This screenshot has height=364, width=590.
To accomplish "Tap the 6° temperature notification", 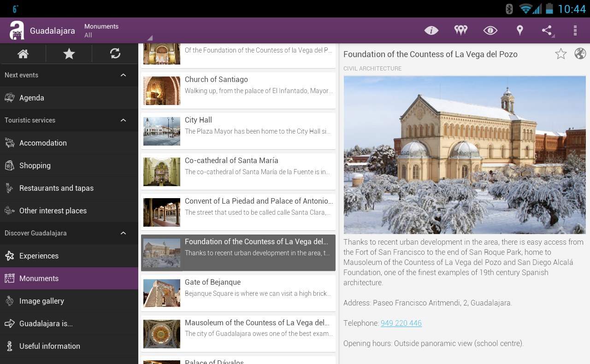I will 15,9.
